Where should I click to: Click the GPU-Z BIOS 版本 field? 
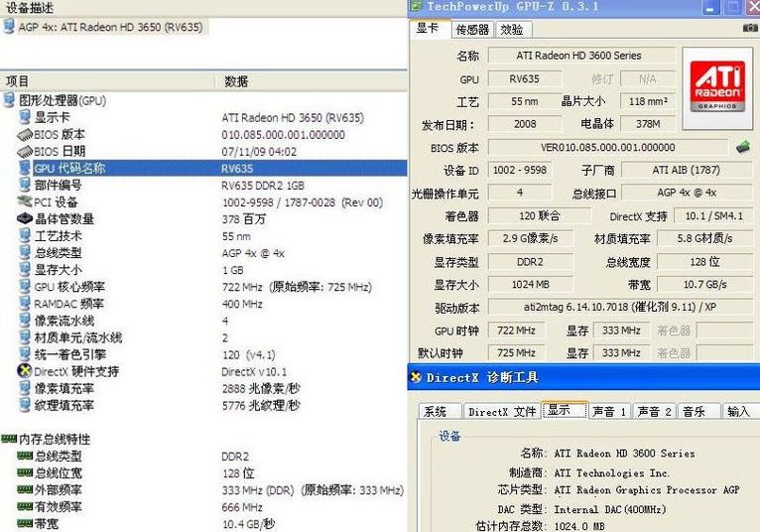[x=608, y=147]
